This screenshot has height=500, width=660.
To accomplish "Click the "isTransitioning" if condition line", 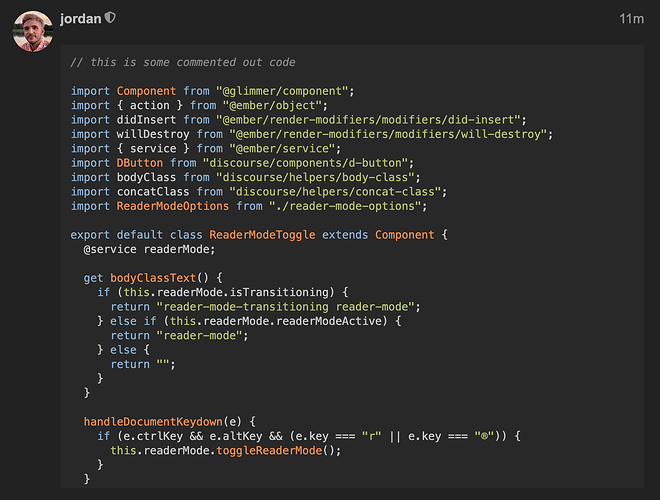I will coord(223,292).
